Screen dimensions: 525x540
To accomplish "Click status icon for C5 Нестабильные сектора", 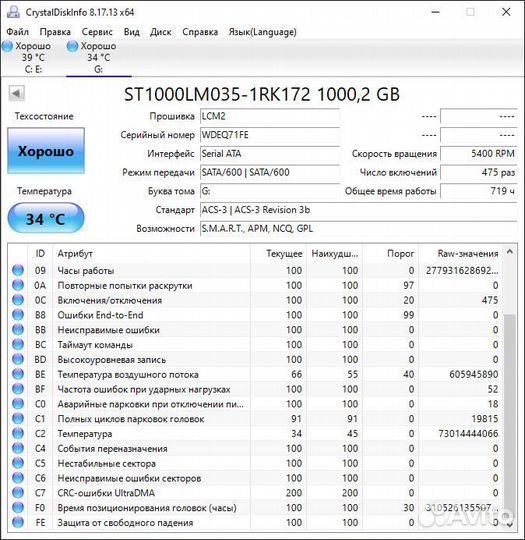I will coord(18,463).
